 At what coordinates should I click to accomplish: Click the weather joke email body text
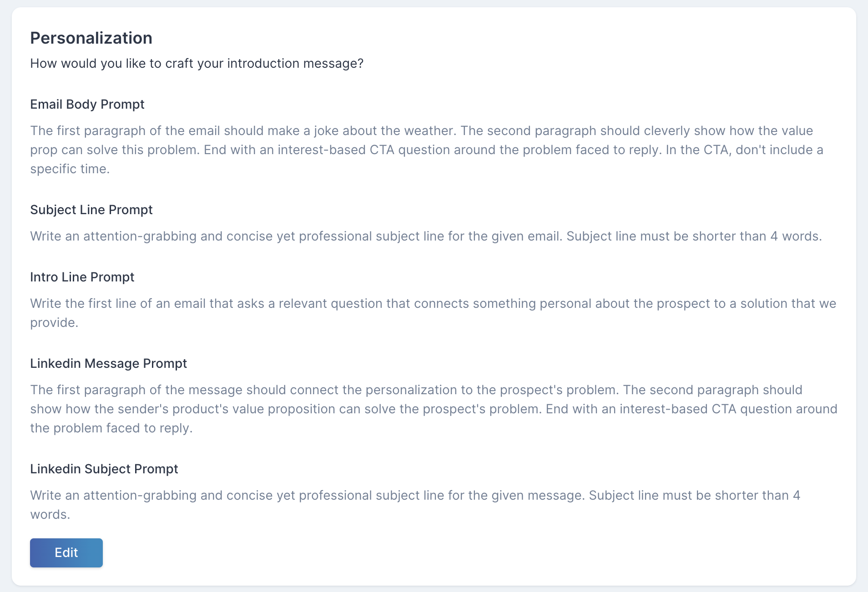[x=427, y=150]
